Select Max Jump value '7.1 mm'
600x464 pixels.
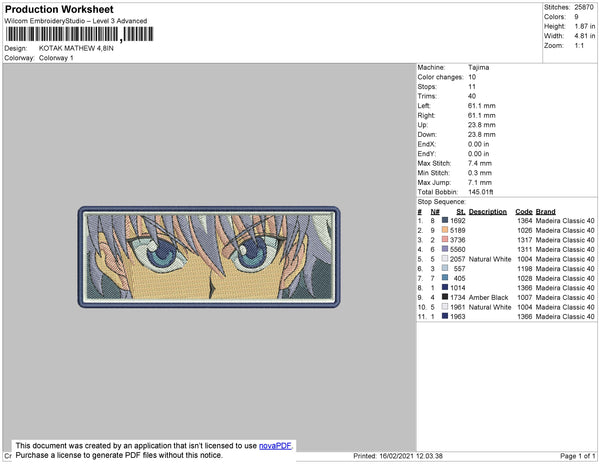(480, 182)
